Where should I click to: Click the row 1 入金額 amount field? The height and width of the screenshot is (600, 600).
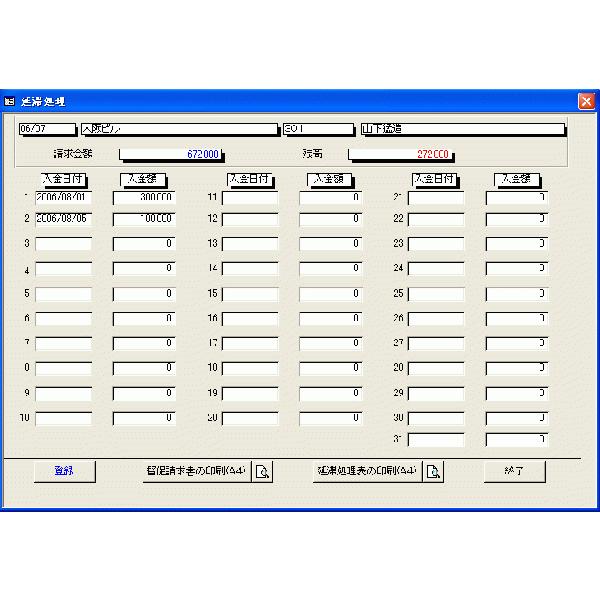144,198
